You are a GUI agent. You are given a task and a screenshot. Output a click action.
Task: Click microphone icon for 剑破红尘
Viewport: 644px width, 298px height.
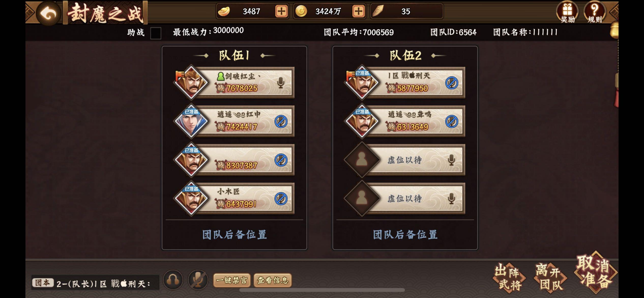(x=281, y=83)
